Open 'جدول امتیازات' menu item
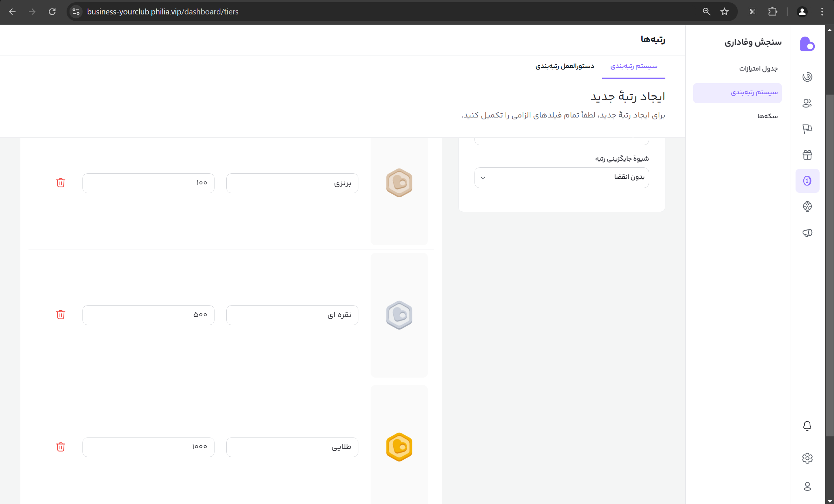834x504 pixels. (758, 69)
